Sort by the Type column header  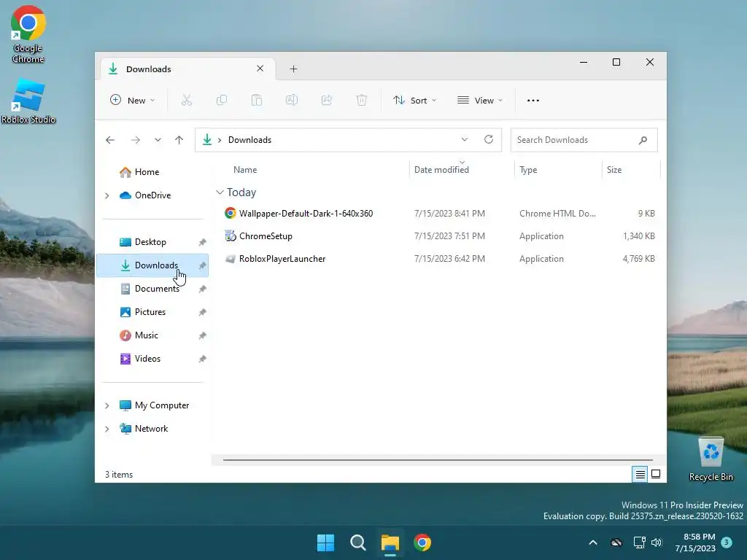(528, 170)
